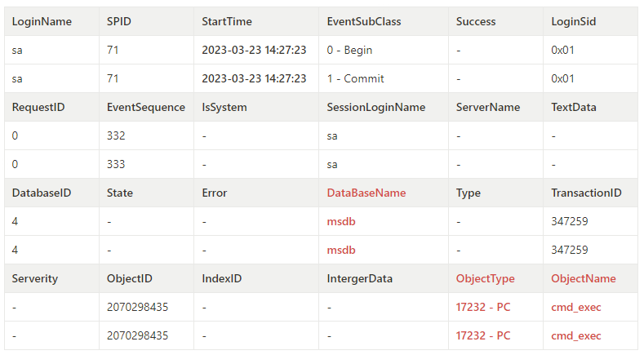Select the EventSequence header cell
This screenshot has height=355, width=644.
click(146, 107)
